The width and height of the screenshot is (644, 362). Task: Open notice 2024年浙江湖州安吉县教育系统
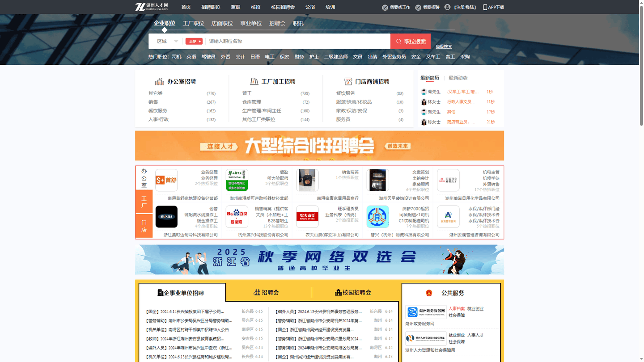185,339
